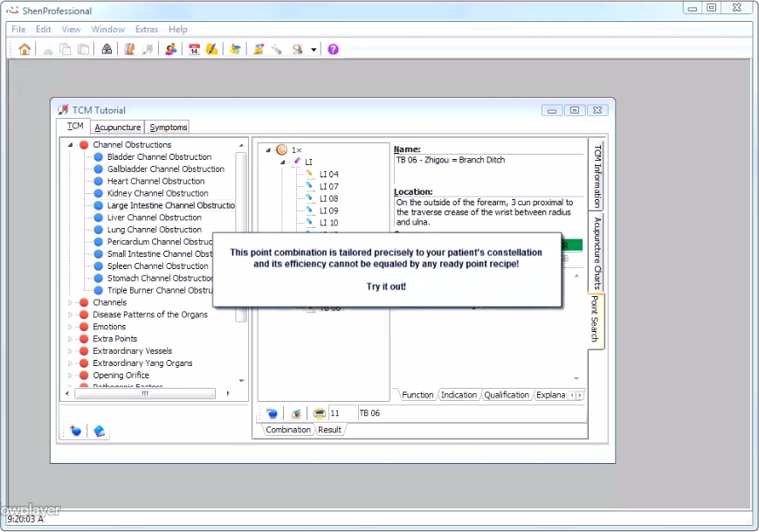Open the calendar icon in the toolbar
The width and height of the screenshot is (759, 532).
coord(194,50)
